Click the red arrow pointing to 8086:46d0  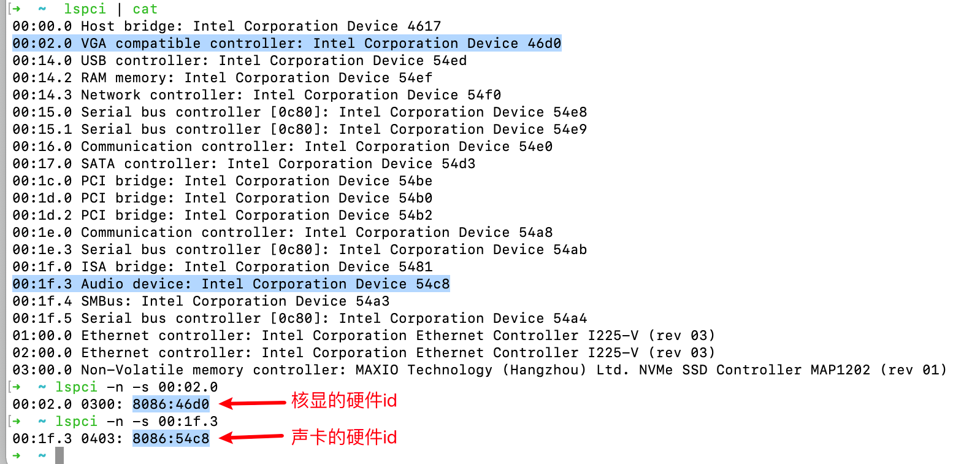click(253, 403)
